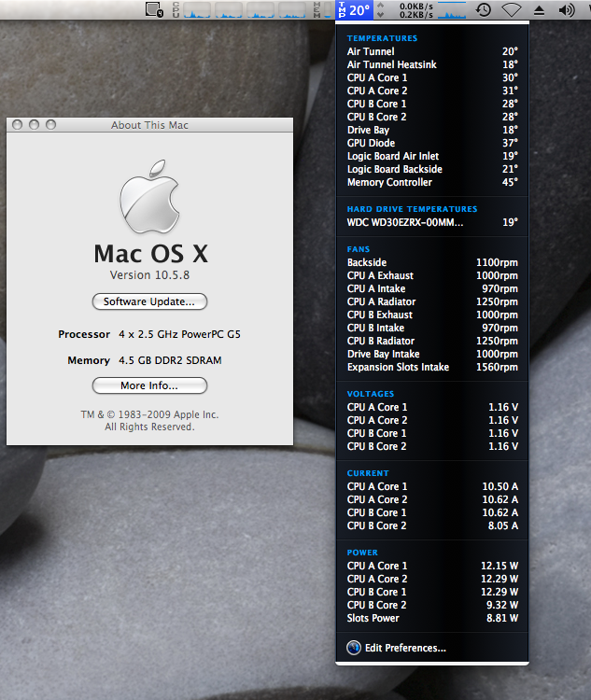Select the Drive Bay Intake fan row
Viewport: 591px width, 700px height.
(432, 354)
